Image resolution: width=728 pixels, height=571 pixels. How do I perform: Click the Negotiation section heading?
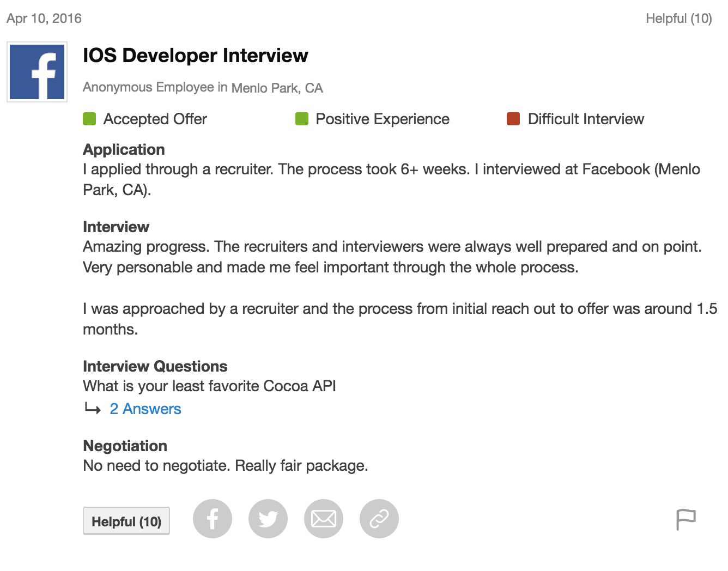click(125, 446)
